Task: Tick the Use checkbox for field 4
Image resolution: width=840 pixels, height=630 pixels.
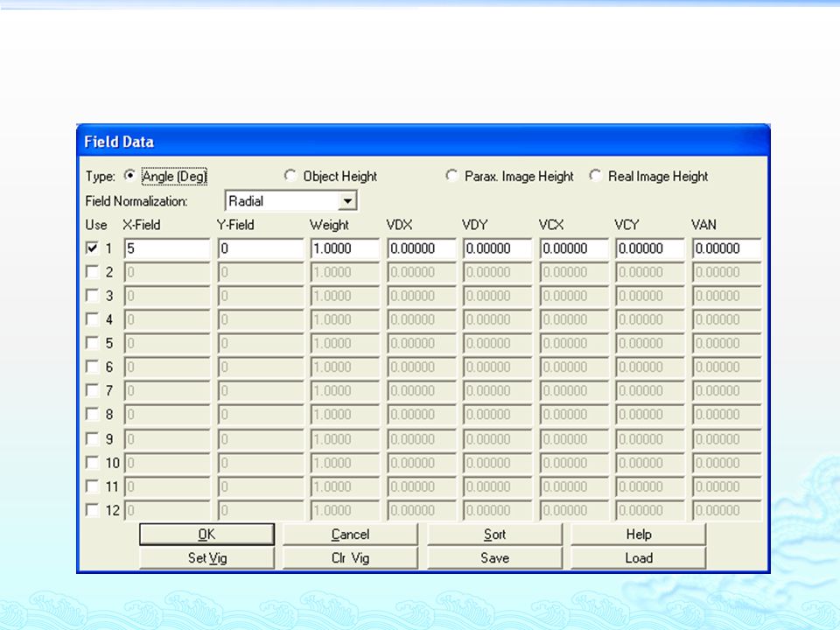Action: pyautogui.click(x=92, y=319)
